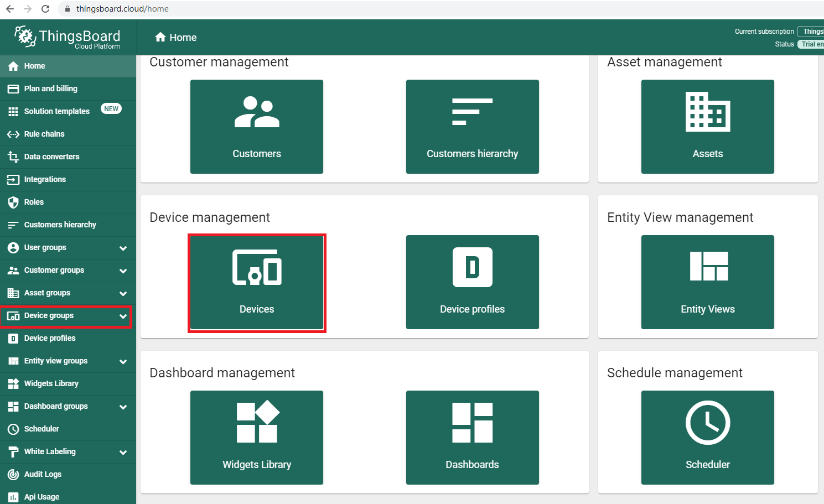Open the Customers tile
Image resolution: width=824 pixels, height=504 pixels.
coord(257,127)
